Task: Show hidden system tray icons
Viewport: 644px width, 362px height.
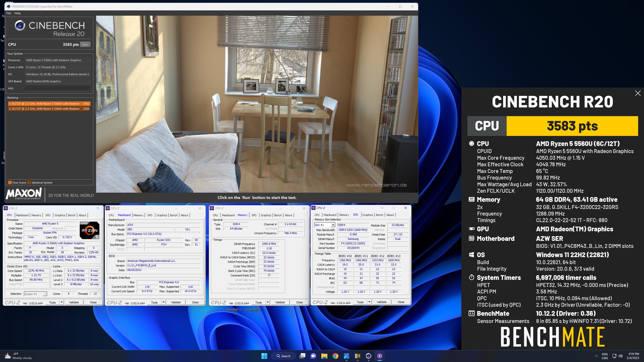Action: (x=596, y=356)
